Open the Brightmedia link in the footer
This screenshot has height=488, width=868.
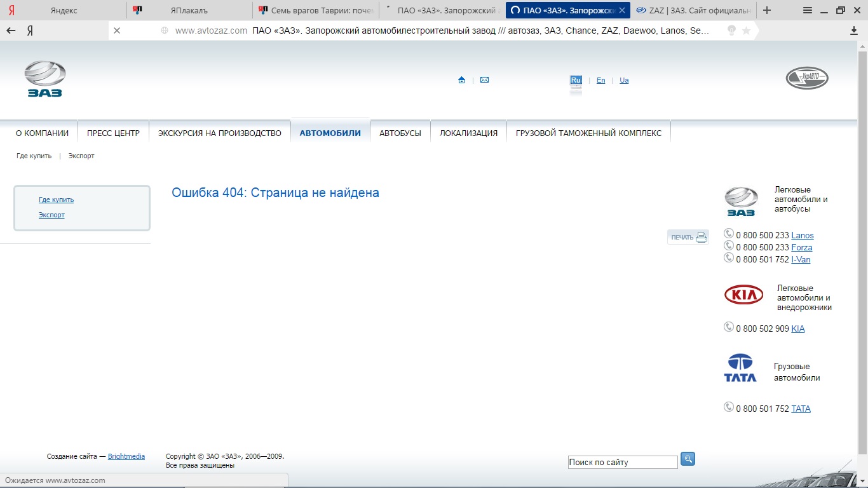(126, 456)
